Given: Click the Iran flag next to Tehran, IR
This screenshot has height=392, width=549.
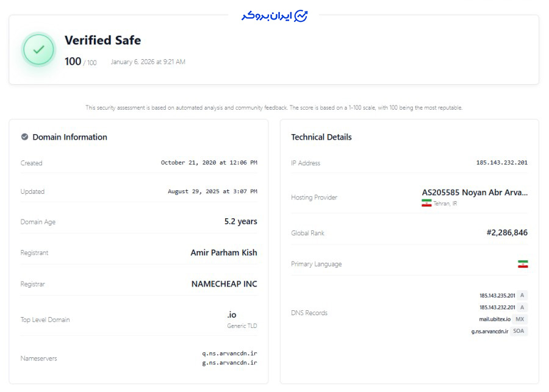Looking at the screenshot, I should click(x=426, y=203).
